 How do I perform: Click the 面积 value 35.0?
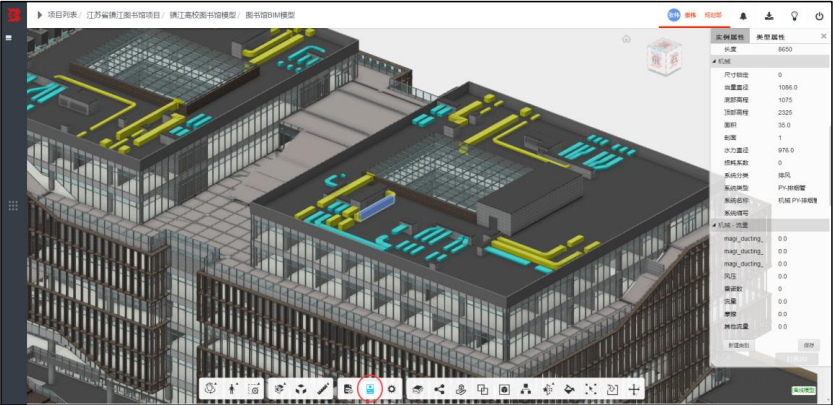pyautogui.click(x=784, y=125)
